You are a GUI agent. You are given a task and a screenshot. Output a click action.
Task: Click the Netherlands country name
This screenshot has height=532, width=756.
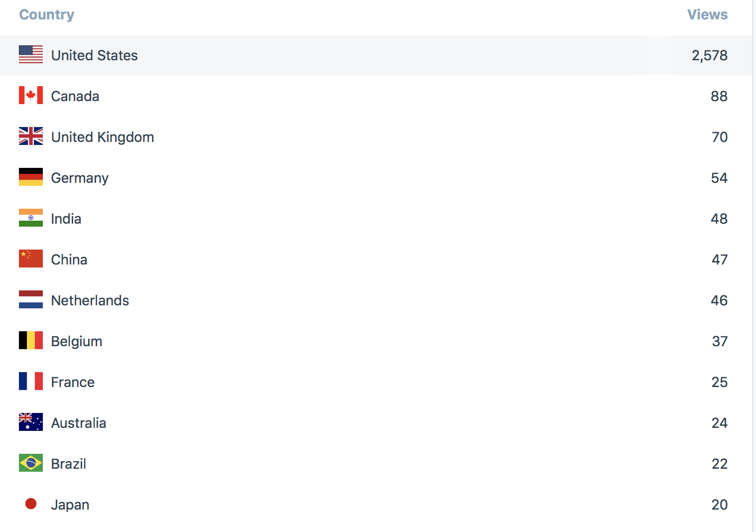(x=90, y=300)
